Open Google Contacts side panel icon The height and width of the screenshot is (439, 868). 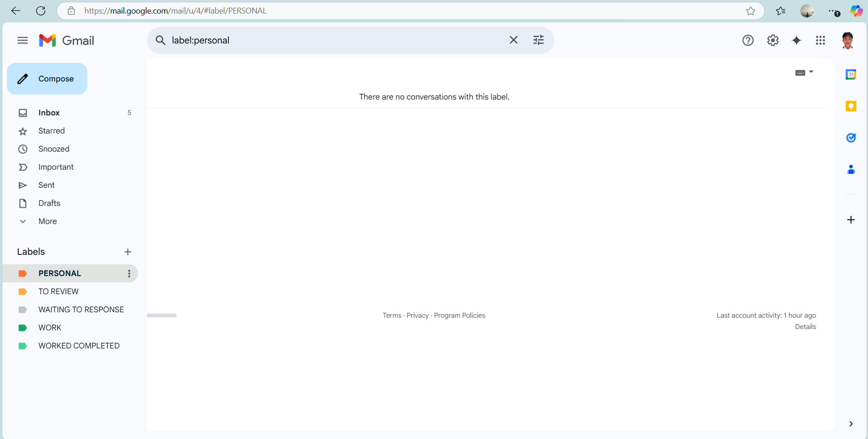(x=851, y=170)
